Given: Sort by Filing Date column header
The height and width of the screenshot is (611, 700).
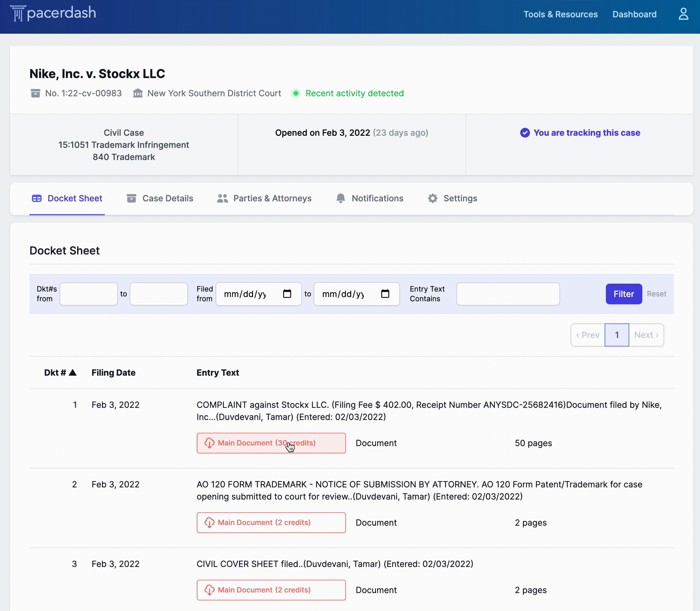Looking at the screenshot, I should 114,372.
